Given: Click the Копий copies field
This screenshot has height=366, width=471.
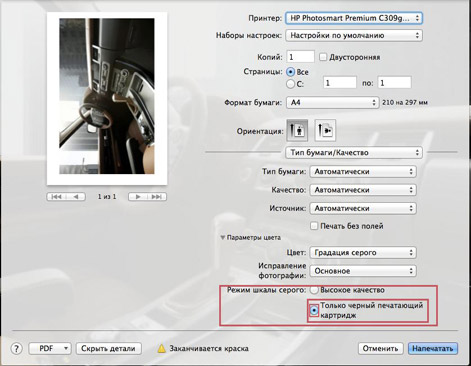Looking at the screenshot, I should tap(301, 57).
